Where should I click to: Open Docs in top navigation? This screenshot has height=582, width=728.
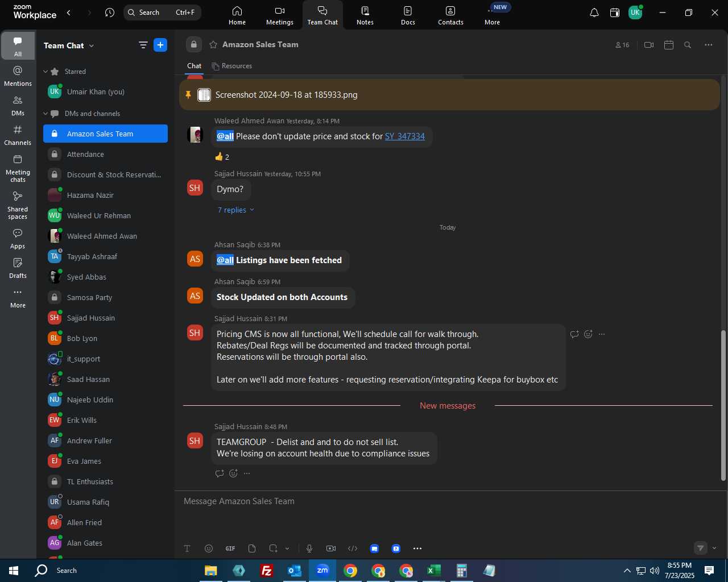pos(408,15)
